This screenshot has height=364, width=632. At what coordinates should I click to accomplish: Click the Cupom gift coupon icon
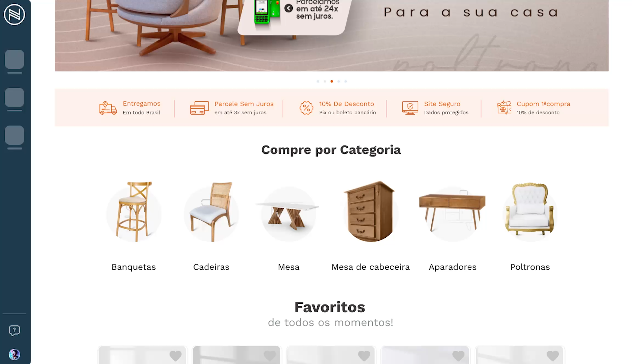pyautogui.click(x=504, y=107)
